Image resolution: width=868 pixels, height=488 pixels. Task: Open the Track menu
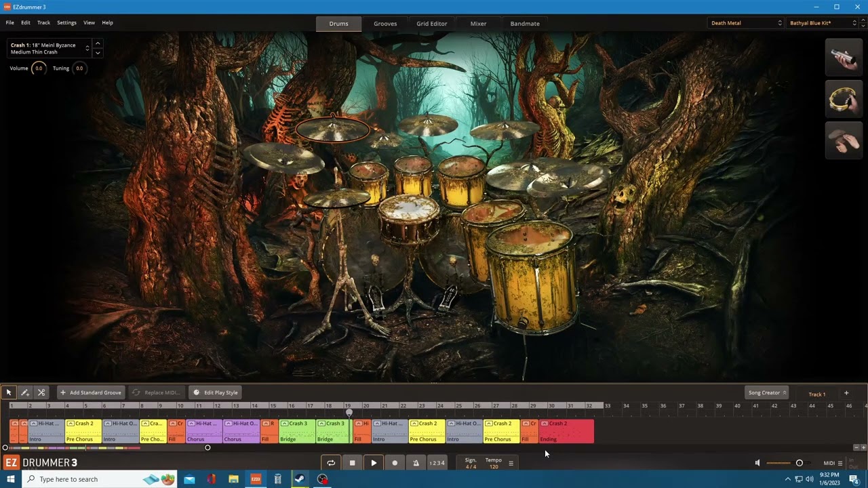[44, 23]
